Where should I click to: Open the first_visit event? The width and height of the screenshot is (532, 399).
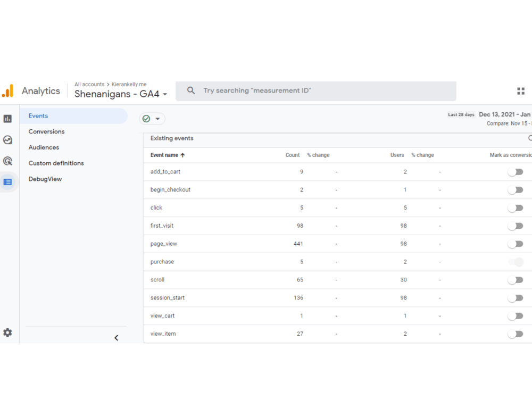(162, 226)
